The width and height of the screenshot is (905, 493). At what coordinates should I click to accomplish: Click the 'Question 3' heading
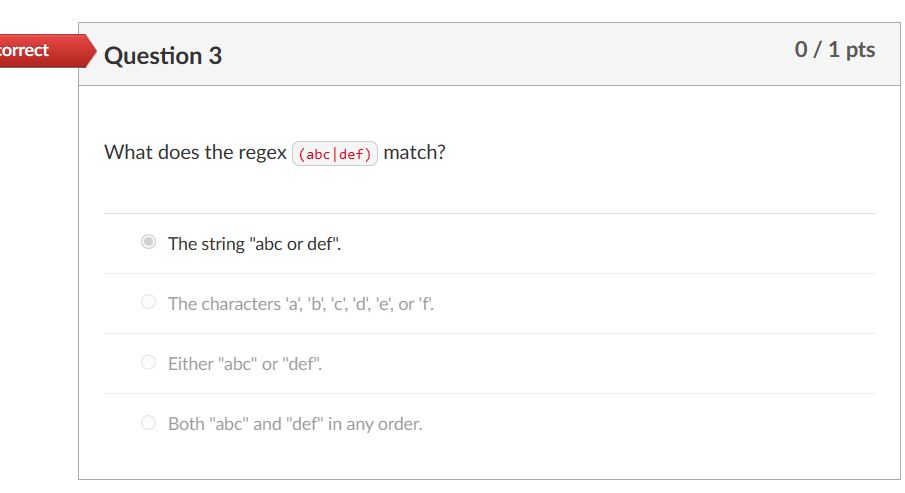coord(163,56)
